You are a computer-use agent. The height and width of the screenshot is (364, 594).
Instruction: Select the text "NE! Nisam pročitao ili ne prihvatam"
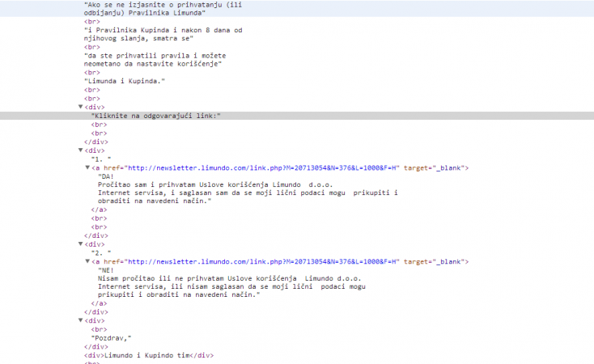231,282
